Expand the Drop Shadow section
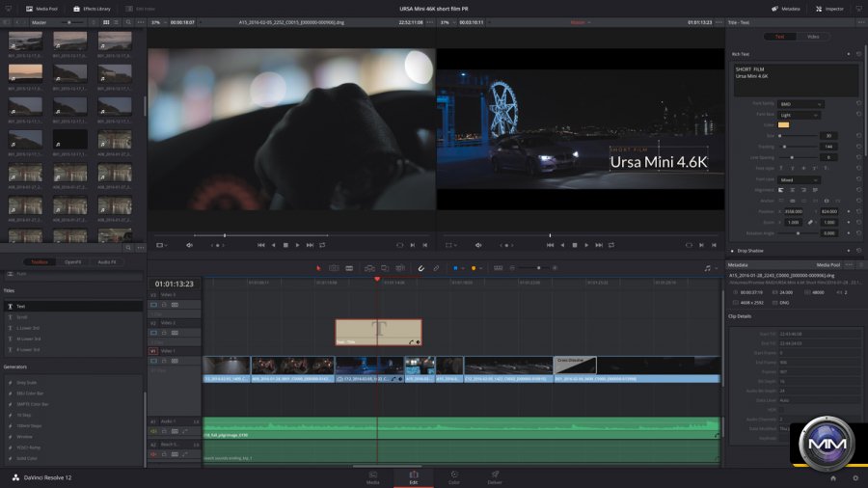The height and width of the screenshot is (488, 868). (x=750, y=251)
